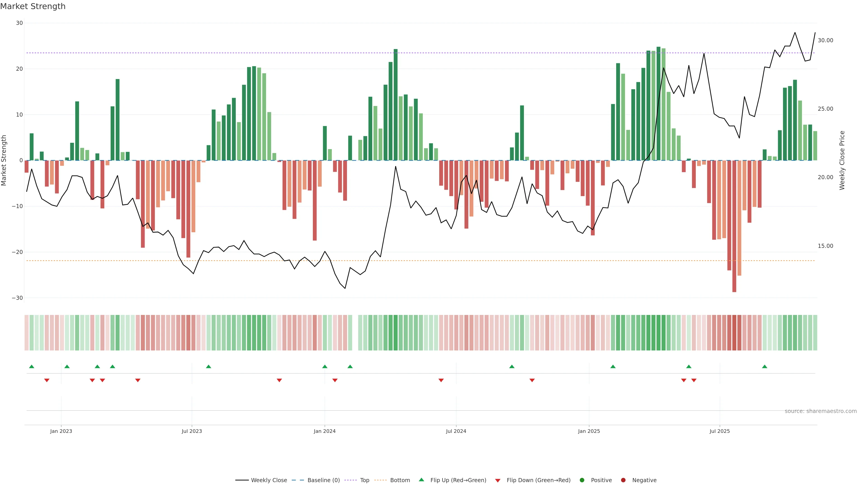Click the Weekly Close Price axis title
This screenshot has height=488, width=868.
click(842, 160)
